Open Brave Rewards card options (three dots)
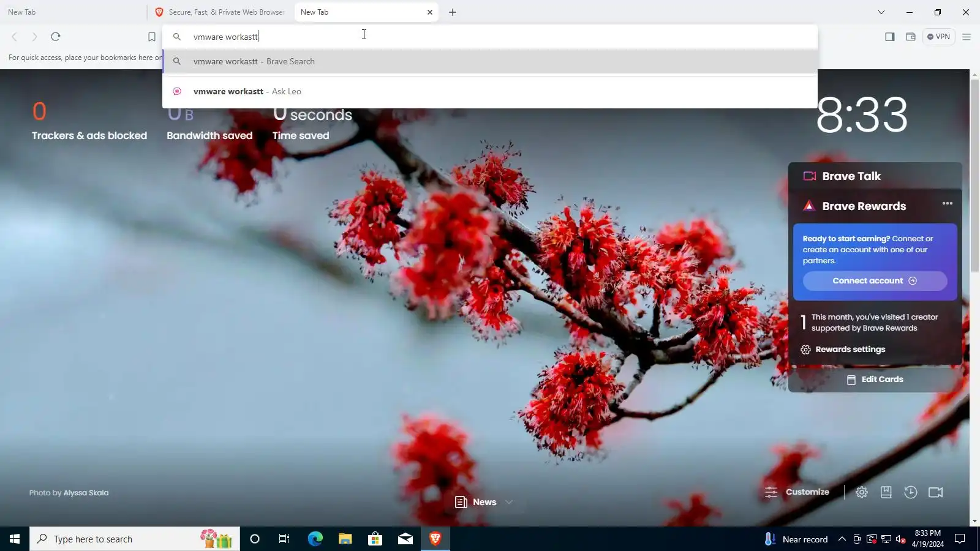Screen dimensions: 980x551 (948, 203)
